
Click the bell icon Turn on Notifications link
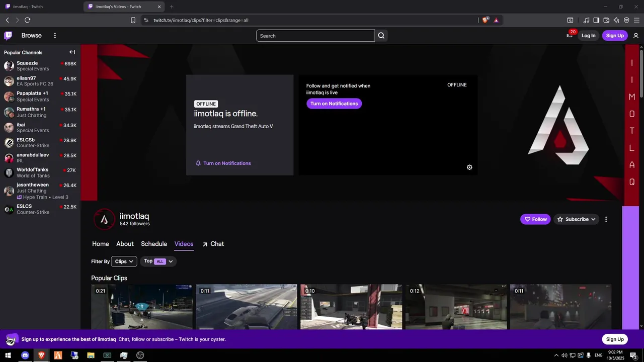[223, 163]
